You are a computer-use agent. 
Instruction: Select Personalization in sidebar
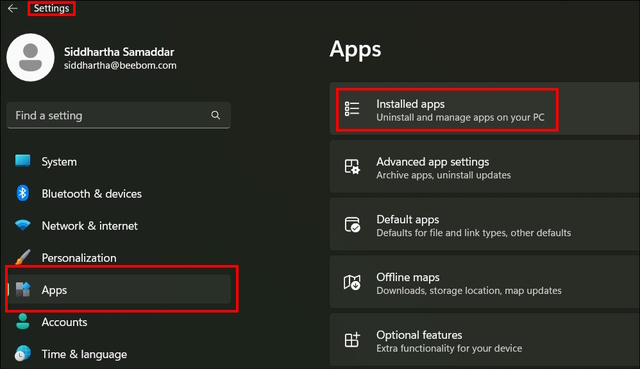click(119, 258)
